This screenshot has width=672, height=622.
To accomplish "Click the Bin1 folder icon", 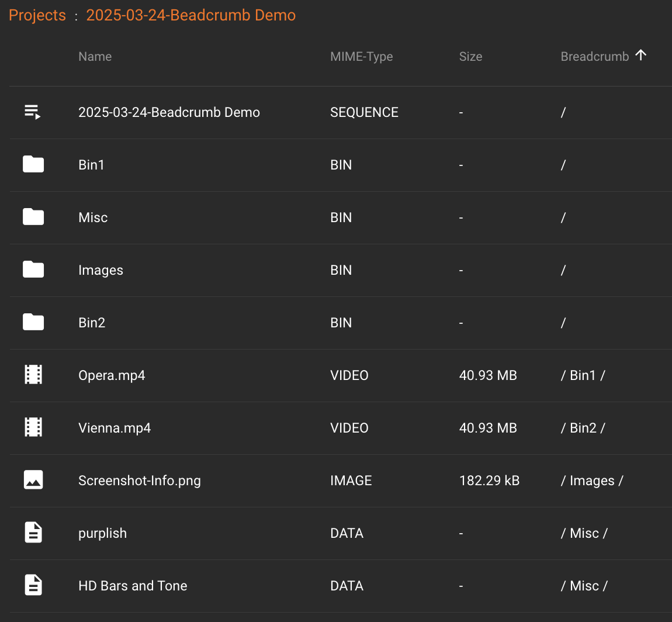I will tap(33, 165).
